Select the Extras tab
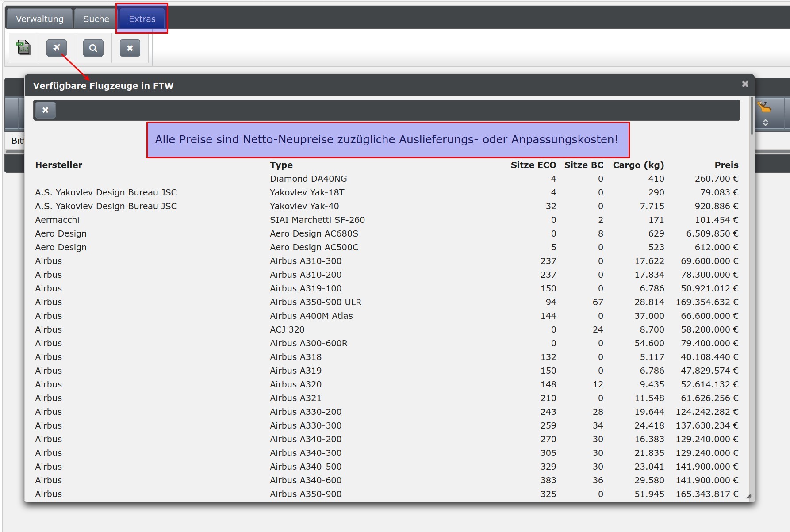The image size is (790, 532). tap(142, 19)
